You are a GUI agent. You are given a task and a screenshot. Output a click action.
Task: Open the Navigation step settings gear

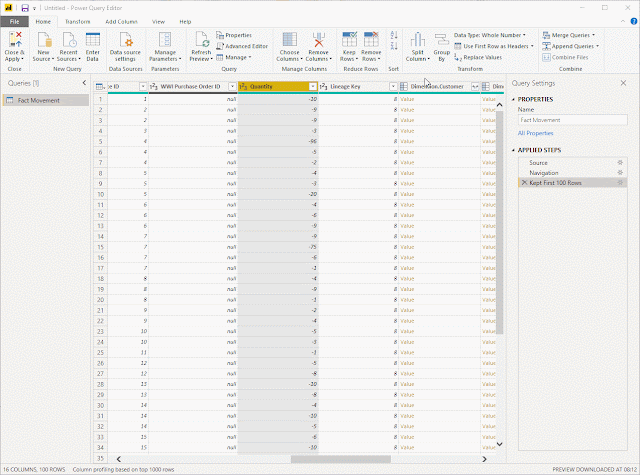620,173
